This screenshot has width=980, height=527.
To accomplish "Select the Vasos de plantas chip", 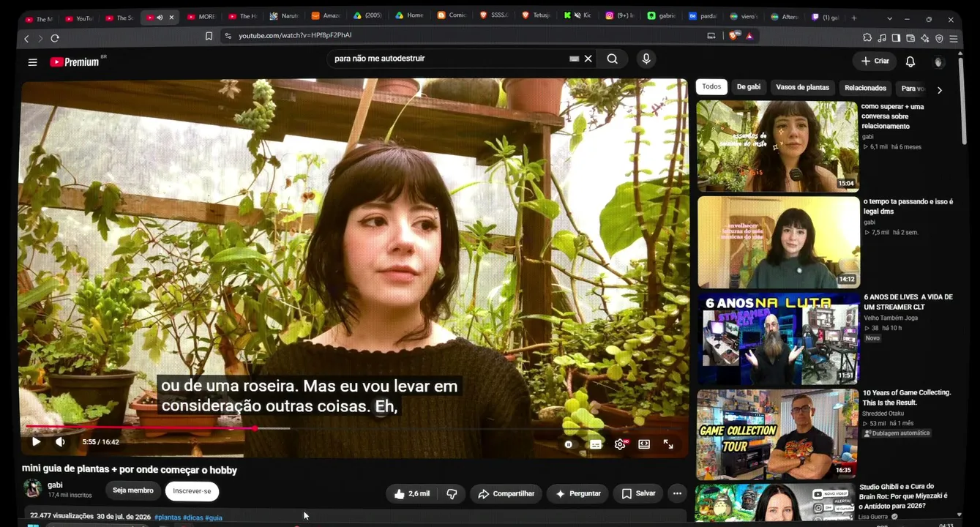I will 802,87.
